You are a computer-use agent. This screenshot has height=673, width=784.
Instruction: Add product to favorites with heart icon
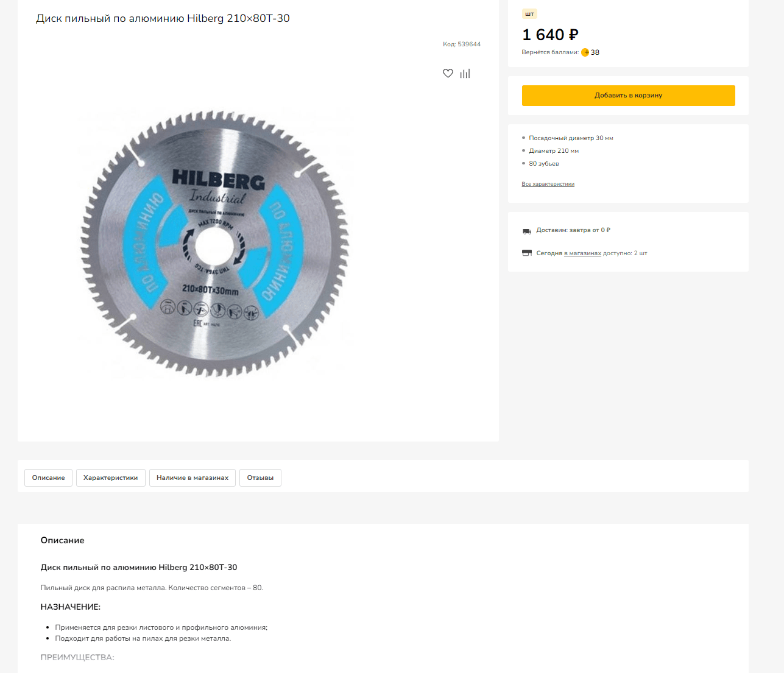tap(448, 74)
